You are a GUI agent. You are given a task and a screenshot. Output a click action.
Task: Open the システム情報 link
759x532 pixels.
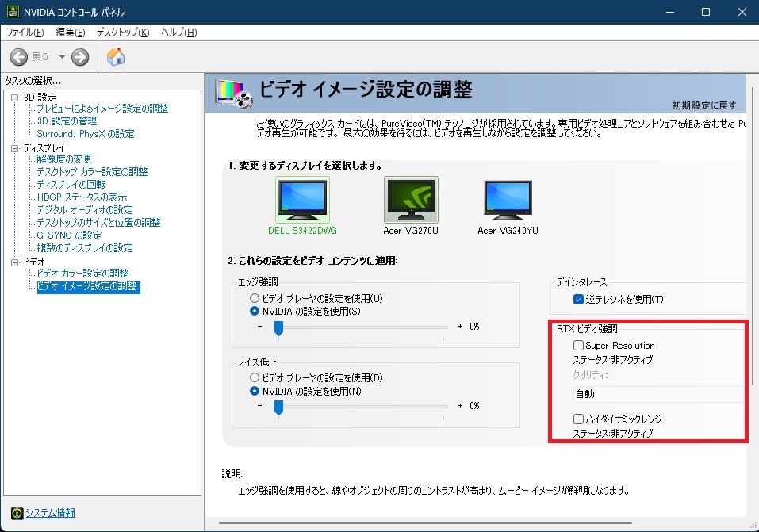pyautogui.click(x=50, y=513)
